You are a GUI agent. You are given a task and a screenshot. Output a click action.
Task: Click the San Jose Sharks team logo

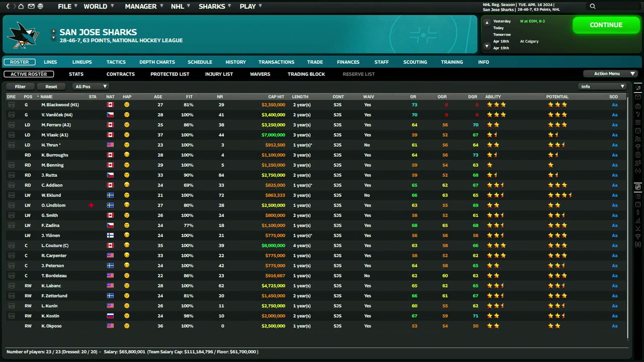23,35
